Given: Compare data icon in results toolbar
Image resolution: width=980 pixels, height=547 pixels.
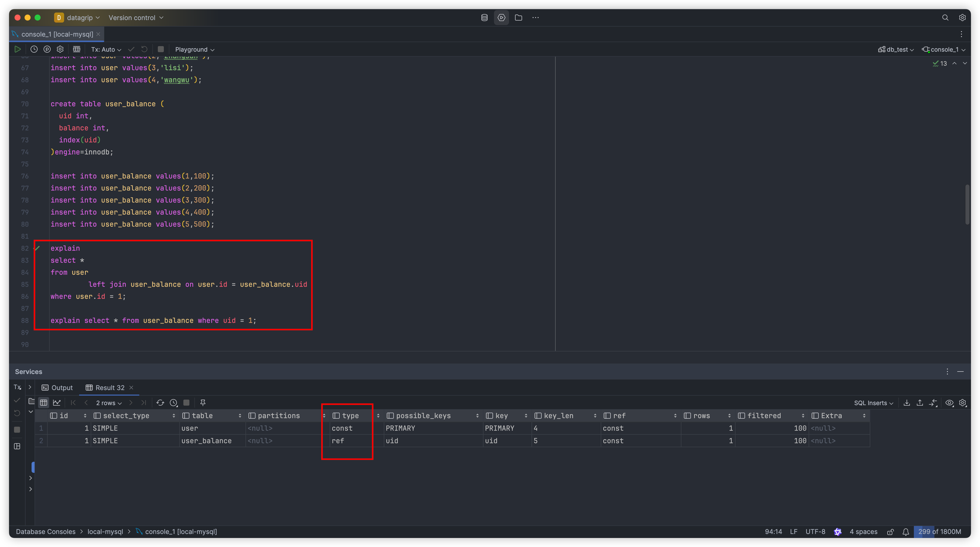Looking at the screenshot, I should click(x=933, y=403).
